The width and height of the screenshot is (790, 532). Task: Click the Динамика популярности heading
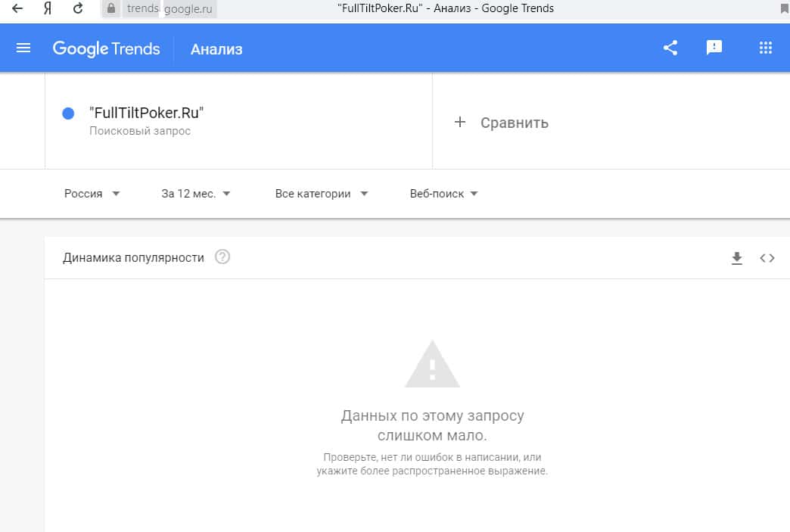tap(133, 257)
